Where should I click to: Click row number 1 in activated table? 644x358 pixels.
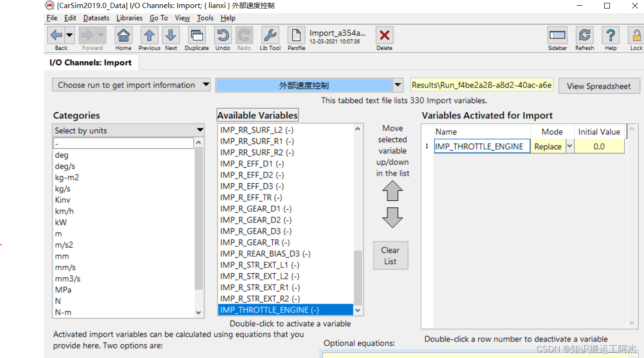pos(427,146)
